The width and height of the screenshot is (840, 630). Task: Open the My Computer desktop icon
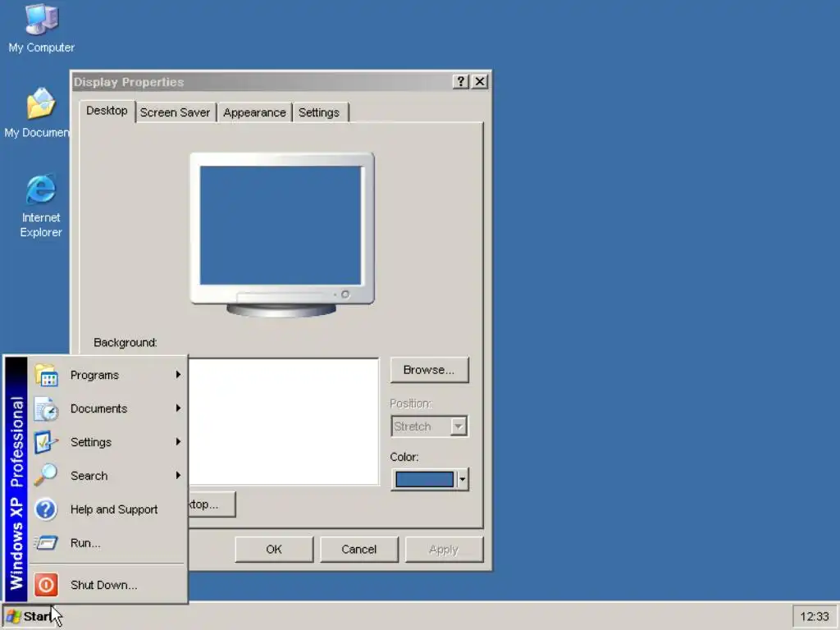(41, 29)
